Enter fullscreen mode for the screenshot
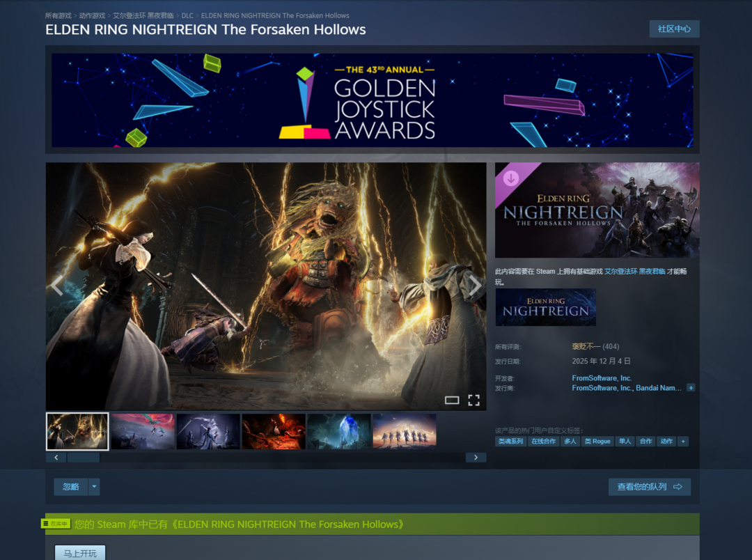 (x=473, y=400)
